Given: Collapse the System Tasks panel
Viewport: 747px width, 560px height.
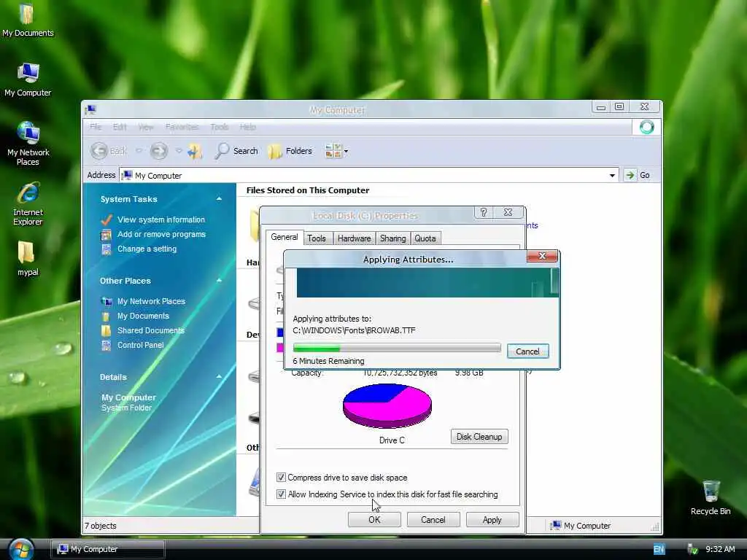Looking at the screenshot, I should [219, 199].
